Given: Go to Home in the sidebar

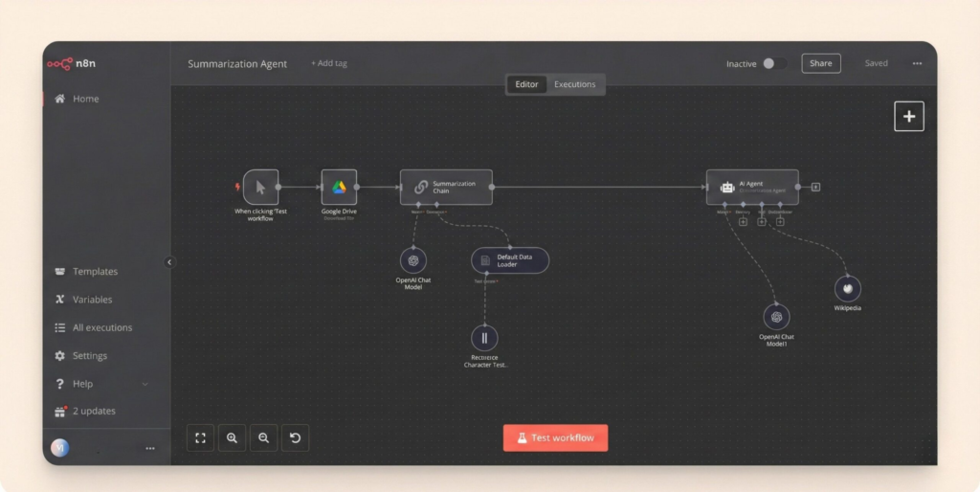Looking at the screenshot, I should point(77,99).
